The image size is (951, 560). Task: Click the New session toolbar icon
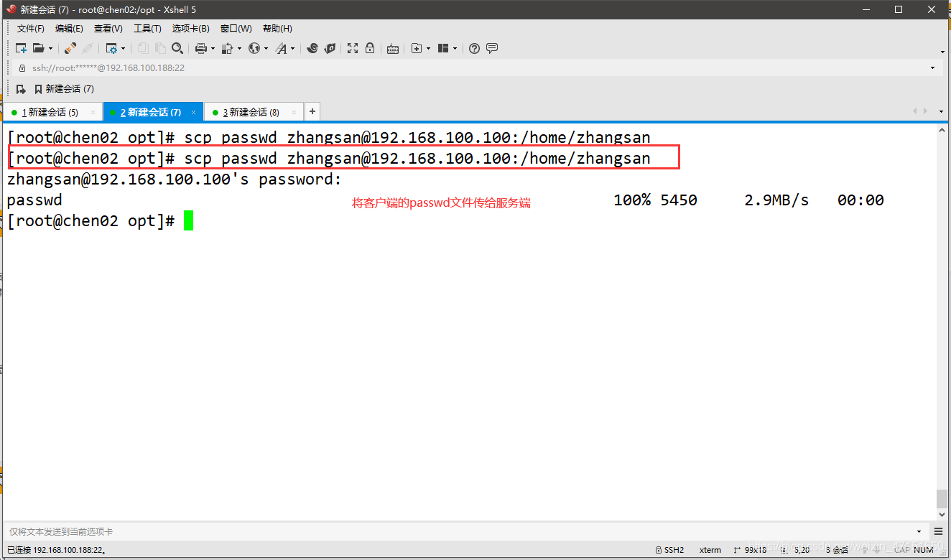pyautogui.click(x=22, y=48)
